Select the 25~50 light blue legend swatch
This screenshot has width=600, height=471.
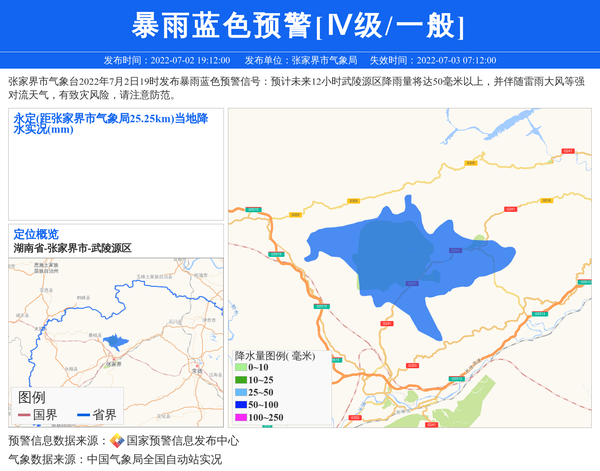coord(240,393)
